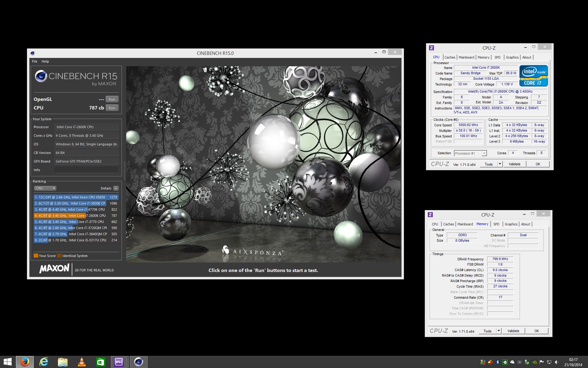Click the gray device tray icon
The image size is (588, 368).
[x=520, y=362]
